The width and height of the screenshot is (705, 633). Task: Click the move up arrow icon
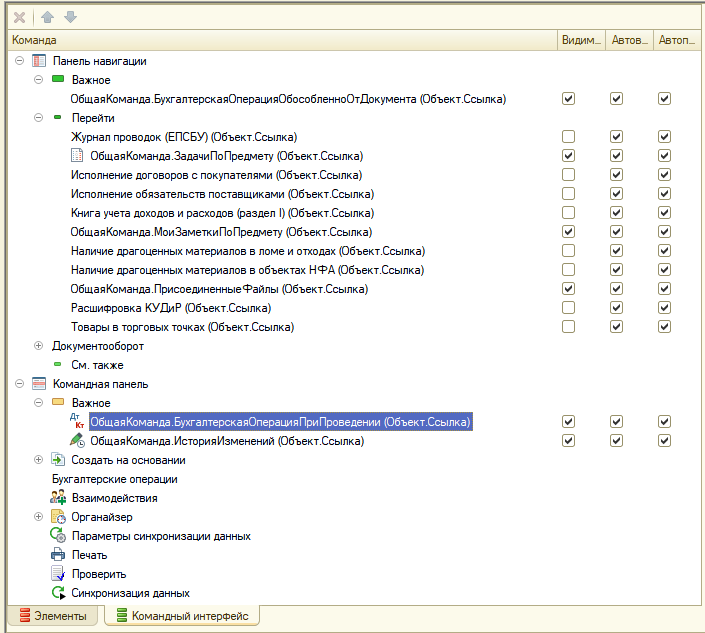[48, 17]
